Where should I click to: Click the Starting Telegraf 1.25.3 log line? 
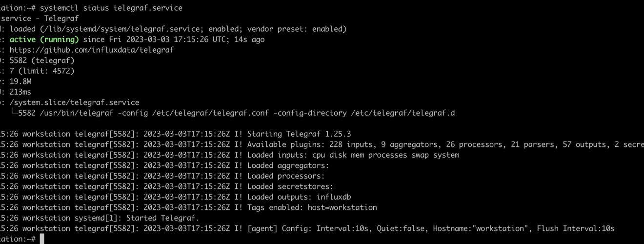click(299, 134)
